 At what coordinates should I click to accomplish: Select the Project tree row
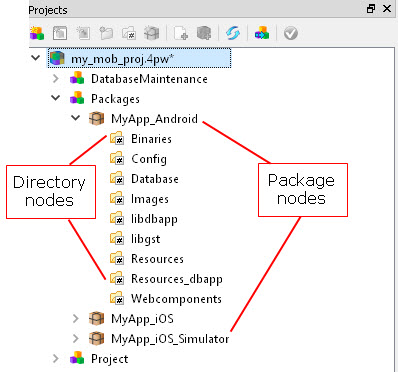tap(110, 359)
